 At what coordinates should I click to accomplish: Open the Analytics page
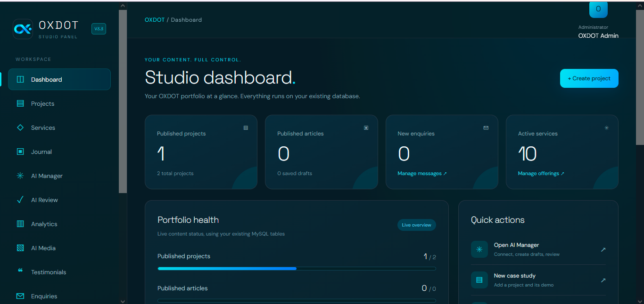click(x=59, y=224)
